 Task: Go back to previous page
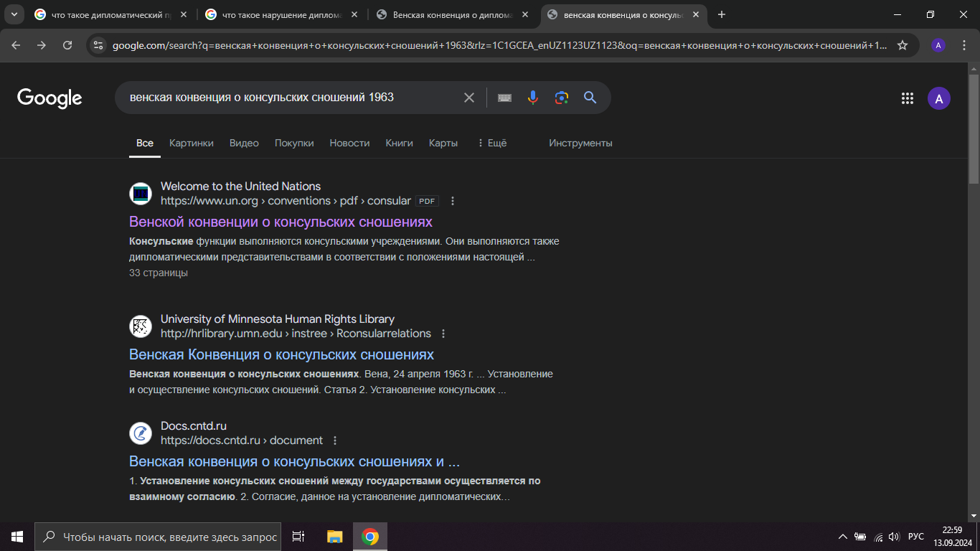(x=16, y=45)
